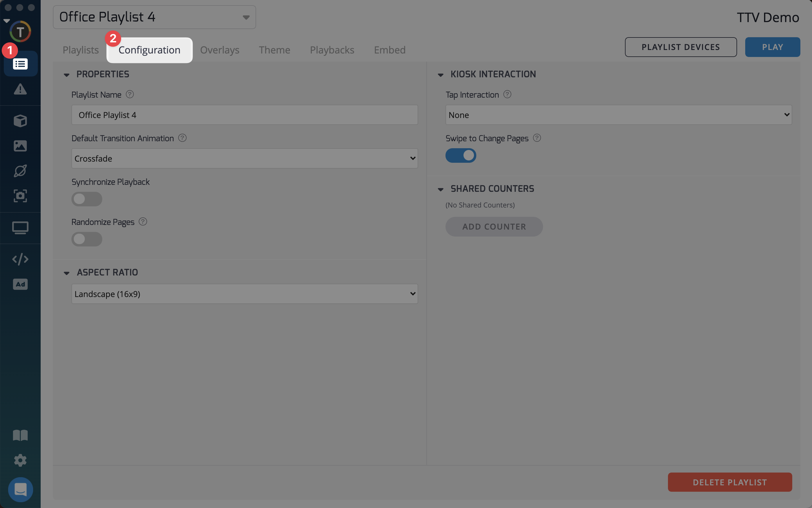Click the warning alerts triangle icon
The height and width of the screenshot is (508, 812).
[x=20, y=90]
